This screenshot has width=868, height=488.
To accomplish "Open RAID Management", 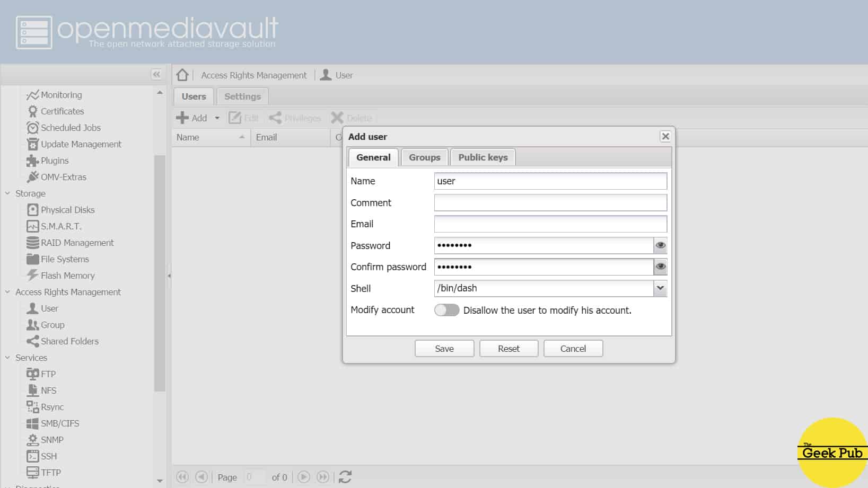I will 71,243.
